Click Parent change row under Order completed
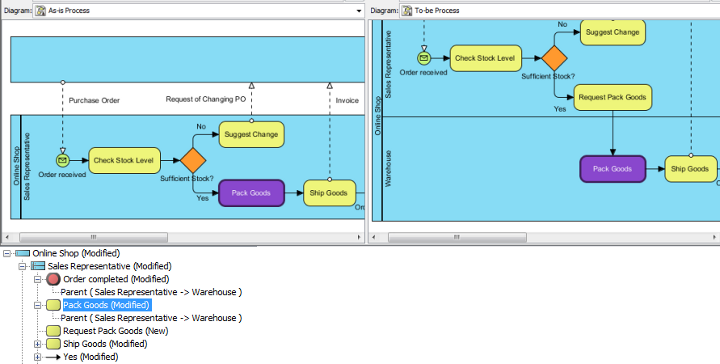Screen dimensions: 720x364 pyautogui.click(x=151, y=292)
